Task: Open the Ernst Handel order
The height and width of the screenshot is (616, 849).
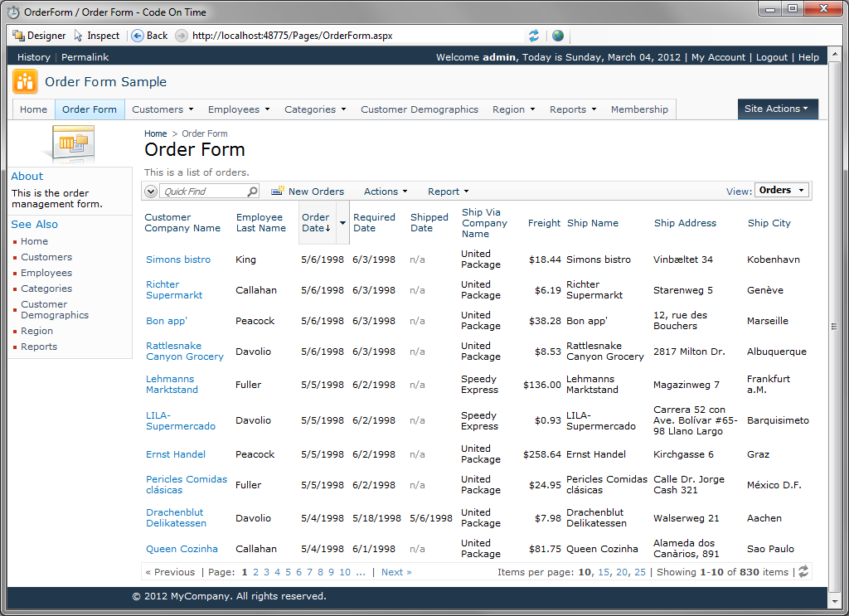Action: point(176,454)
